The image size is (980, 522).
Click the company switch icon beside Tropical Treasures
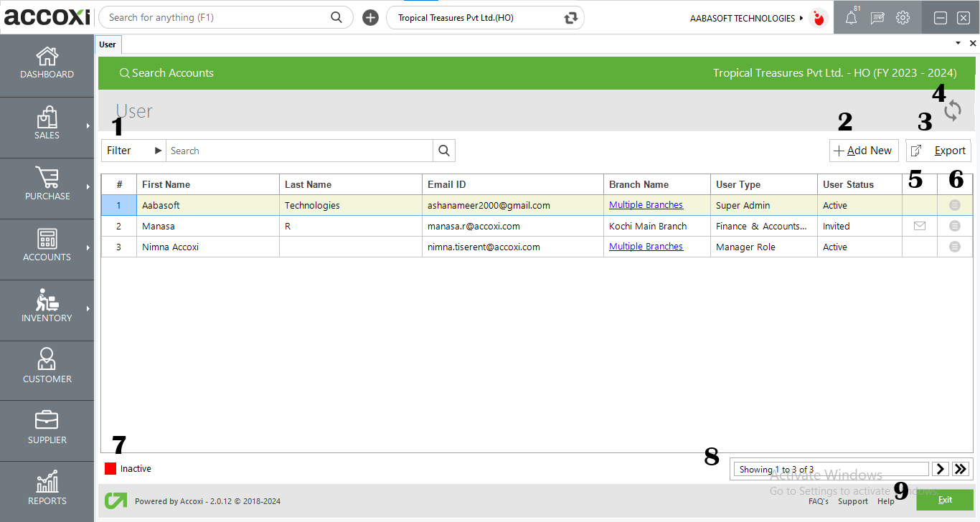569,16
